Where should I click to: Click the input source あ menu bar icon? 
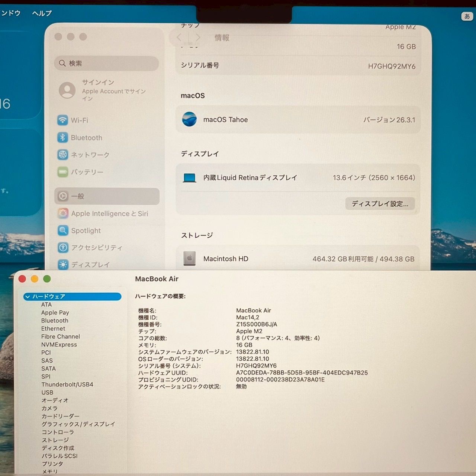point(467,16)
